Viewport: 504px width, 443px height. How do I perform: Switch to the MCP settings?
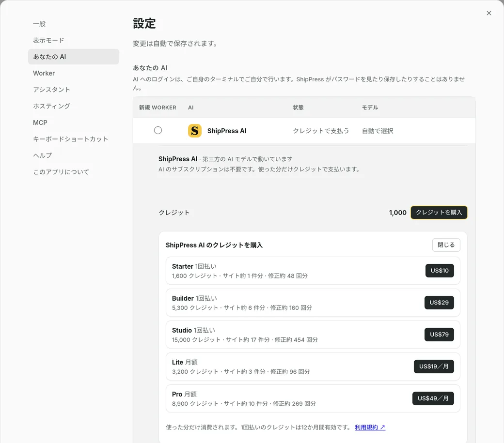[x=73, y=122]
